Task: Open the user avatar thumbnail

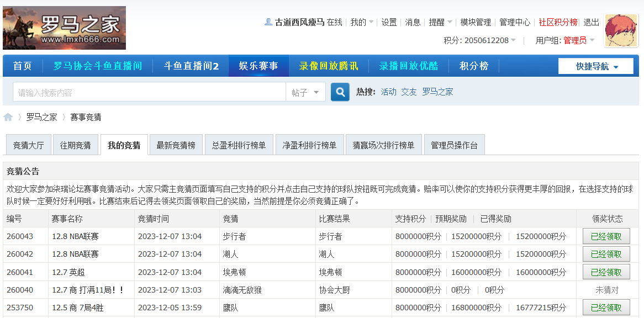Action: (620, 30)
